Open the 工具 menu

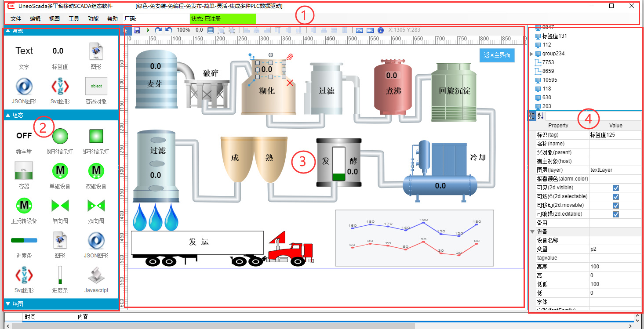point(74,19)
